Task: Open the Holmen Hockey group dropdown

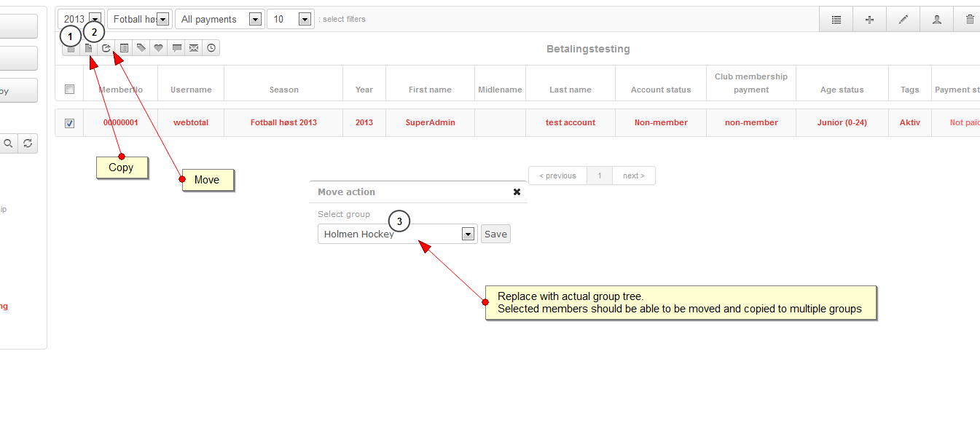Action: [x=398, y=234]
